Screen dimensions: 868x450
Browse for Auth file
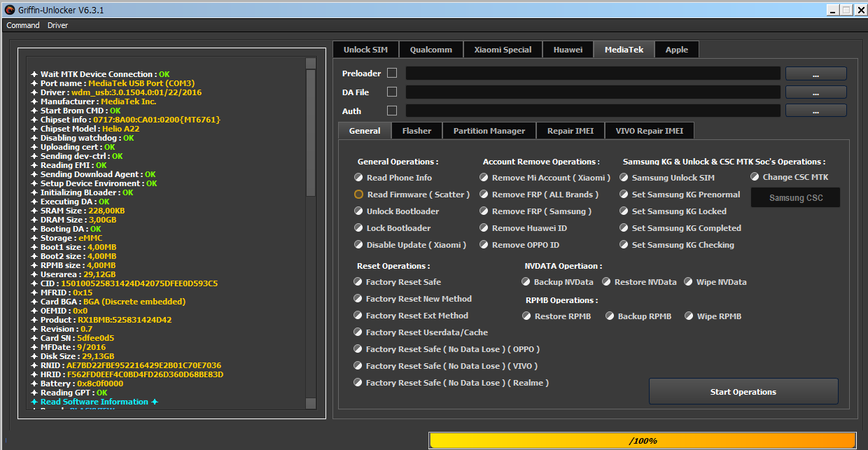click(816, 111)
